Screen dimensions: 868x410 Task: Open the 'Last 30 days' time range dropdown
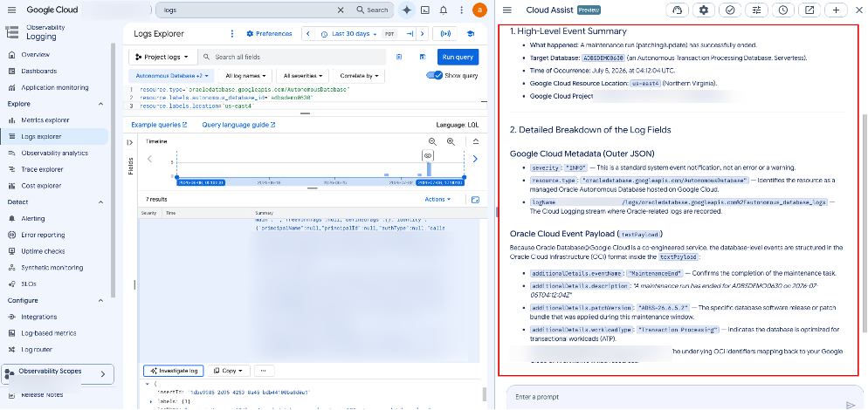tap(349, 34)
